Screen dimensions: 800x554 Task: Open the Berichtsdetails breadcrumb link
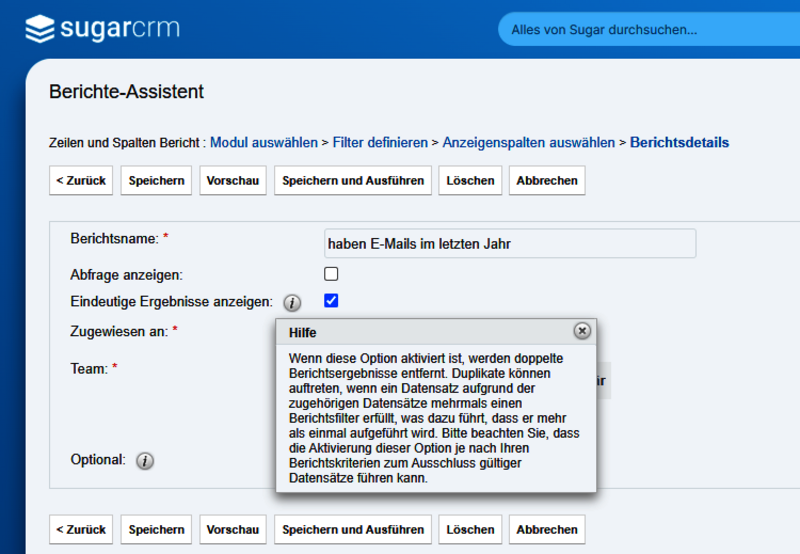680,142
